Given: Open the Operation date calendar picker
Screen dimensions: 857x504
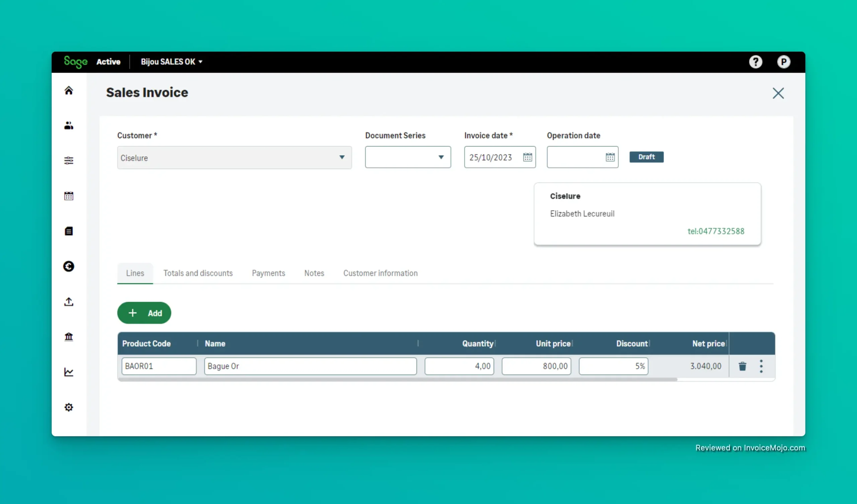Looking at the screenshot, I should pos(610,157).
